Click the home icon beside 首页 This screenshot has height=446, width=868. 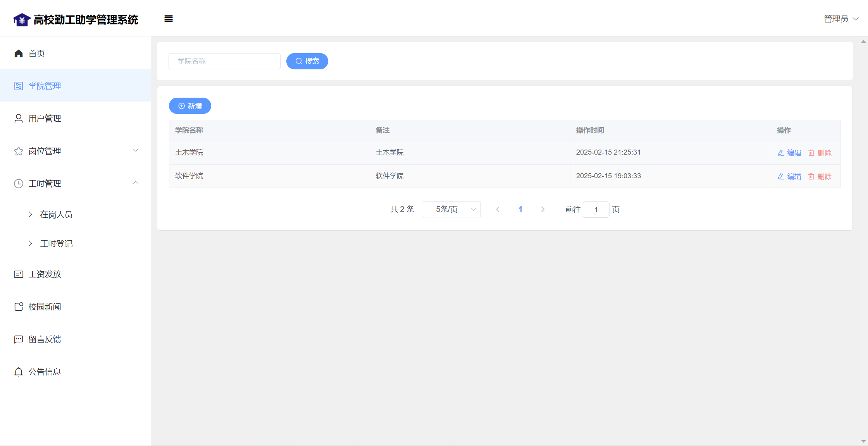tap(19, 53)
